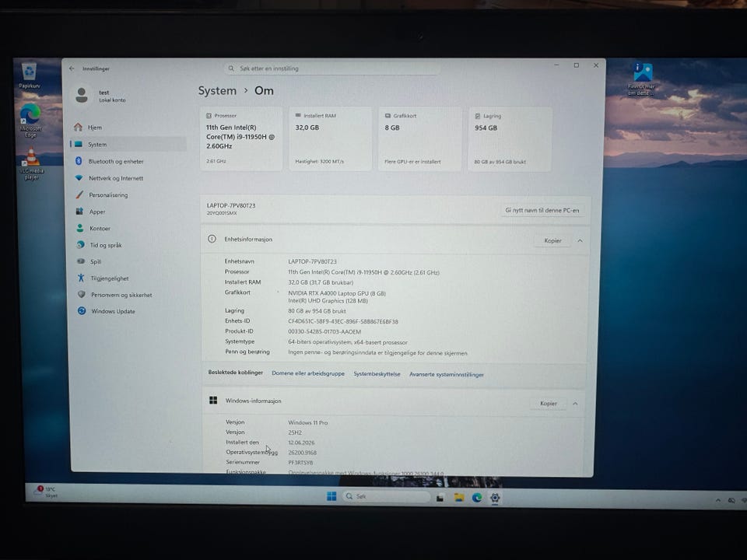Viewport: 747px width, 560px height.
Task: Click the 25H2 version value
Action: (295, 432)
